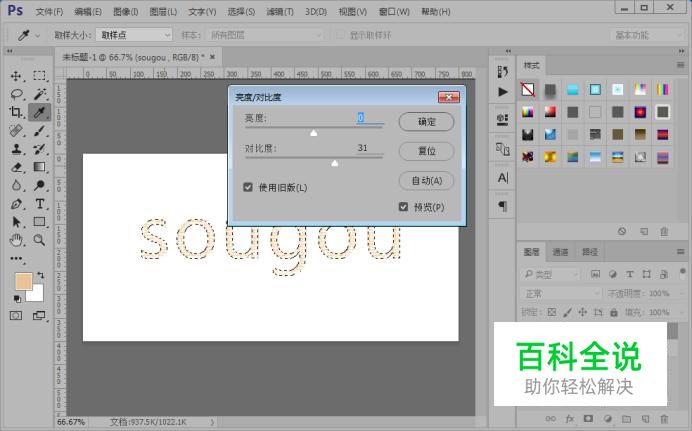Open the eyedropper tool preset picker arrow
This screenshot has width=692, height=431.
tap(37, 35)
